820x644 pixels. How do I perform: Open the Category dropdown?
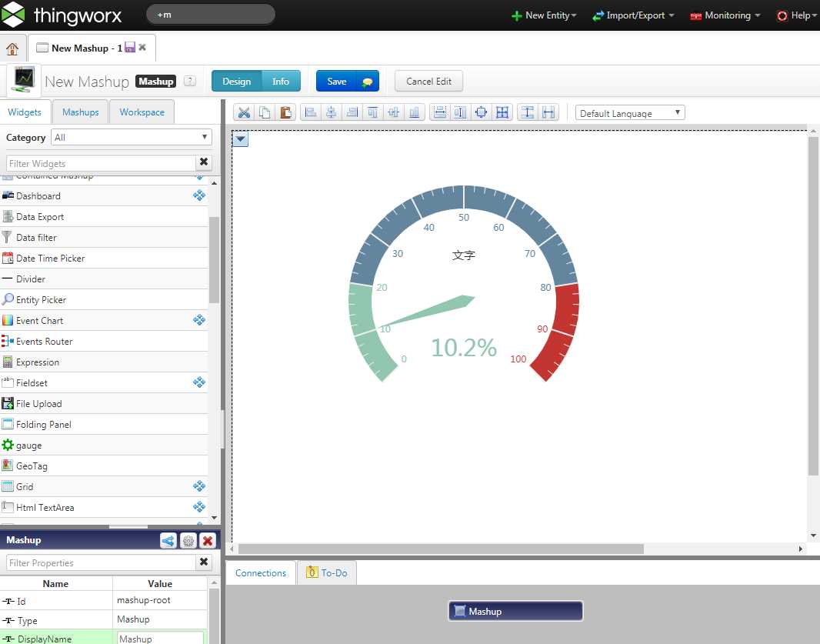[x=132, y=137]
